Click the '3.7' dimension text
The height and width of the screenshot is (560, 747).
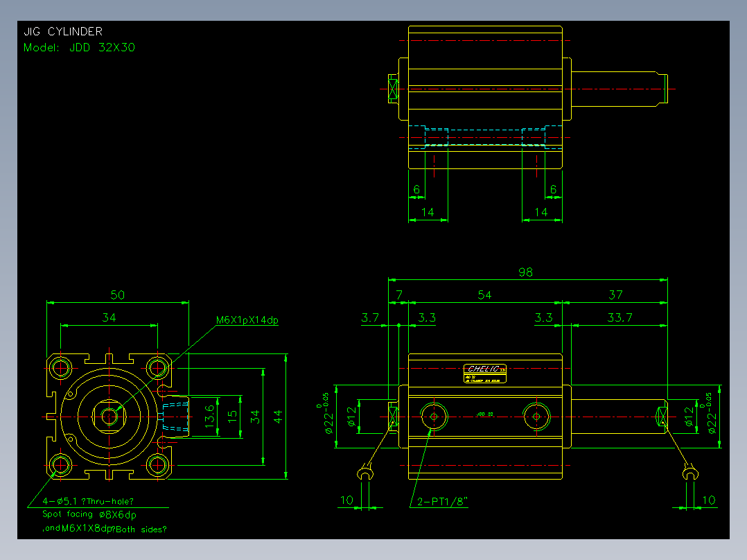(x=370, y=317)
